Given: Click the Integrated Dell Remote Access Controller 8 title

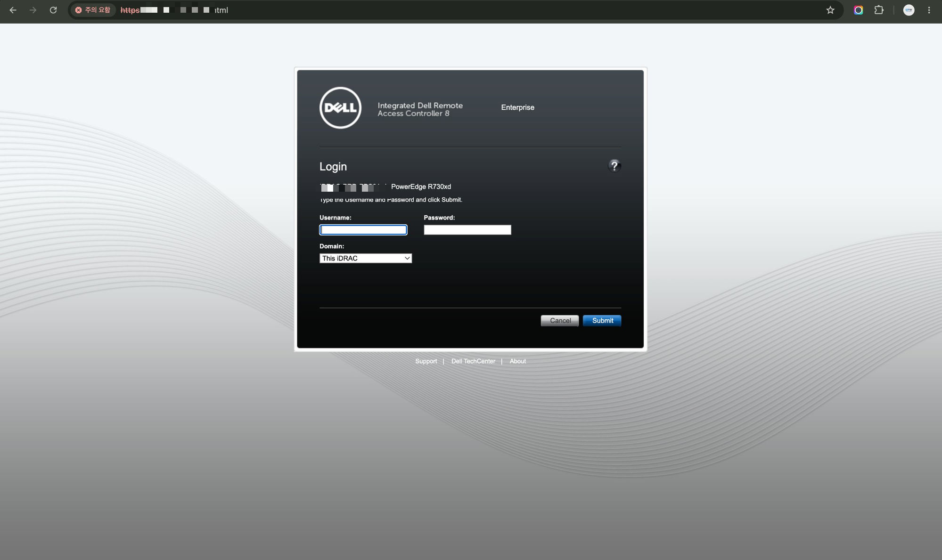Looking at the screenshot, I should pyautogui.click(x=420, y=109).
